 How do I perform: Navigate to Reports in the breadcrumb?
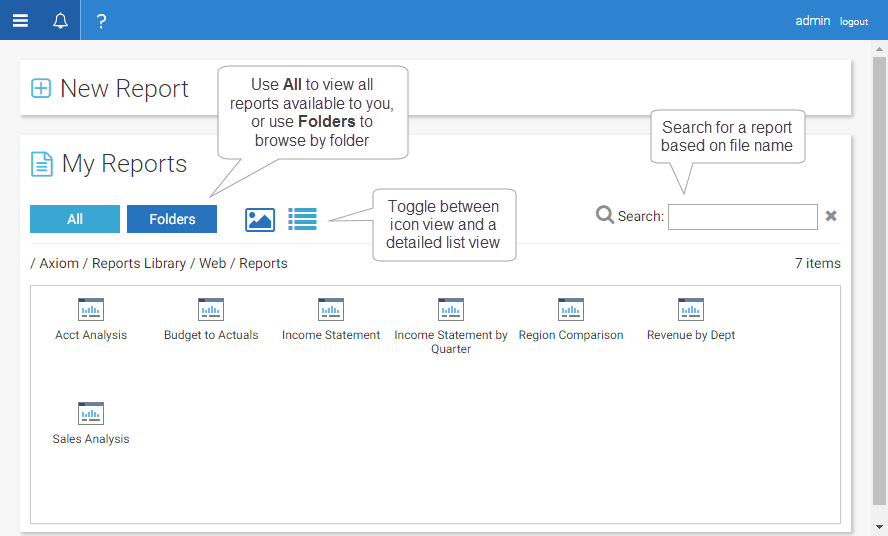[x=263, y=263]
